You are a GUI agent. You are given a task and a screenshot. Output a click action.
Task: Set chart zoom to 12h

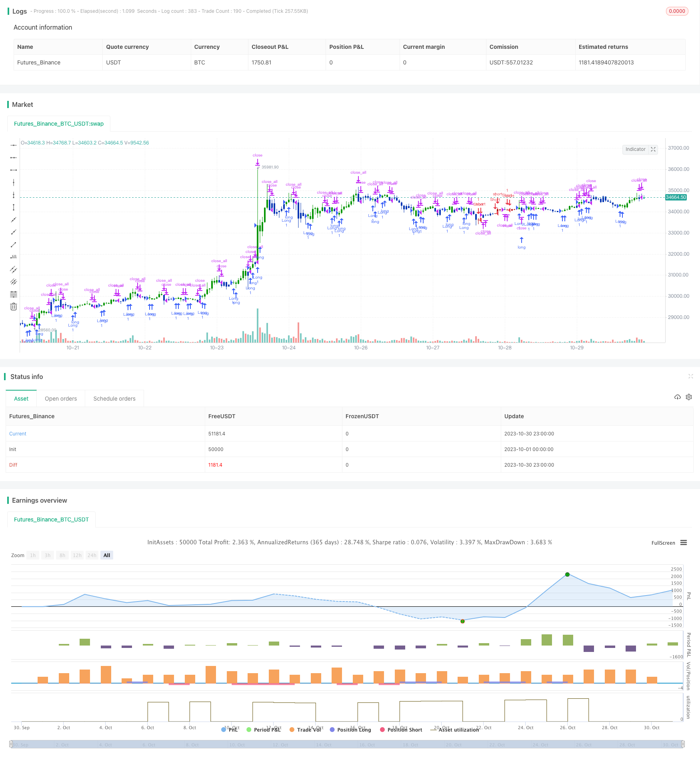pos(77,555)
